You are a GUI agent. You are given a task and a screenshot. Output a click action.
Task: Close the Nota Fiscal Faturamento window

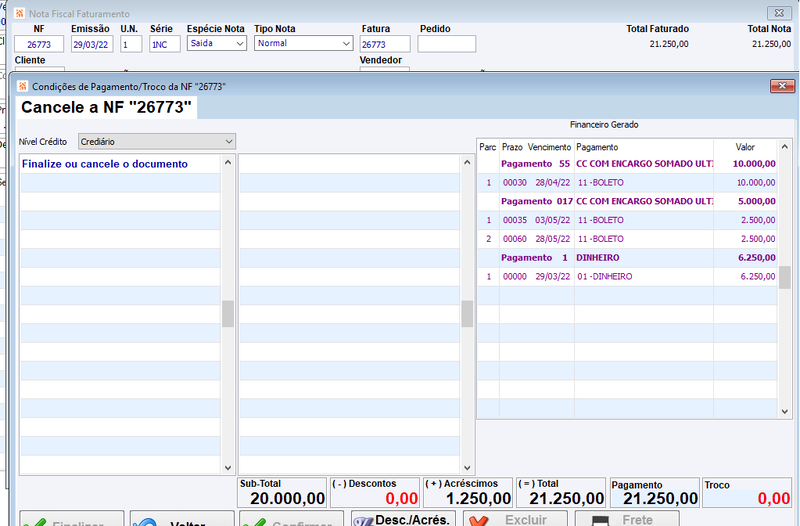point(779,13)
